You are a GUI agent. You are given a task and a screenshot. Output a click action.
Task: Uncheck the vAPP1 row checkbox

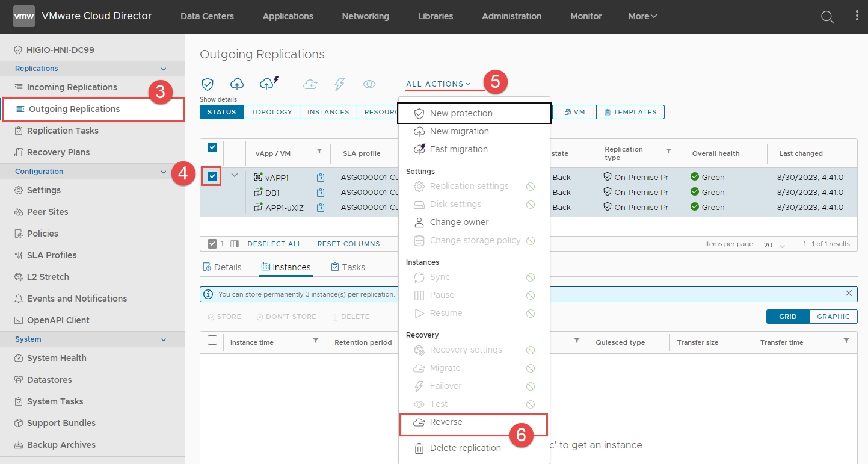point(212,176)
